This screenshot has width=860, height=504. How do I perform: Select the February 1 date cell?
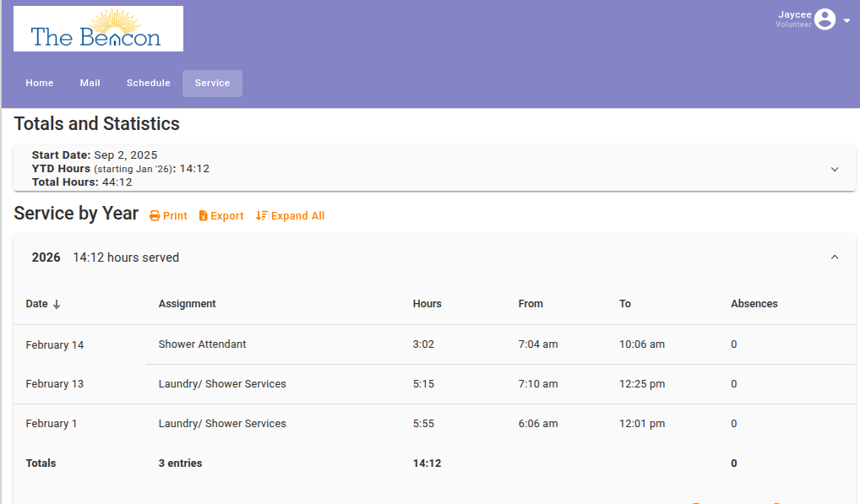click(x=52, y=424)
